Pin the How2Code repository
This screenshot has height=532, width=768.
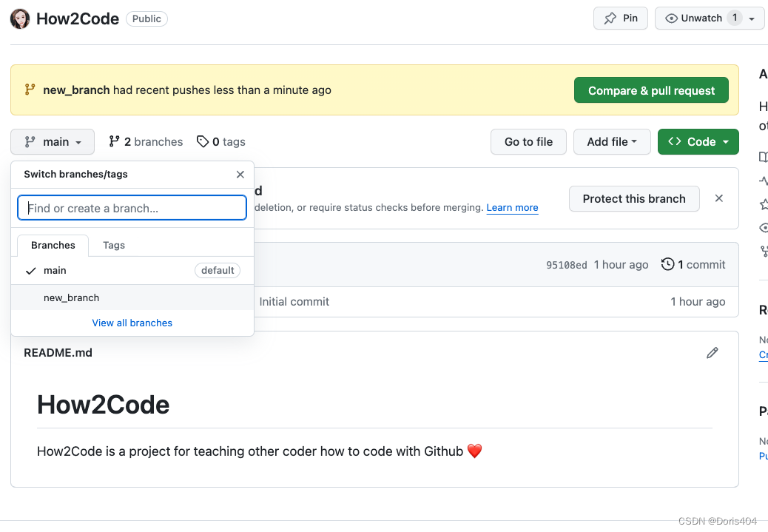point(621,18)
